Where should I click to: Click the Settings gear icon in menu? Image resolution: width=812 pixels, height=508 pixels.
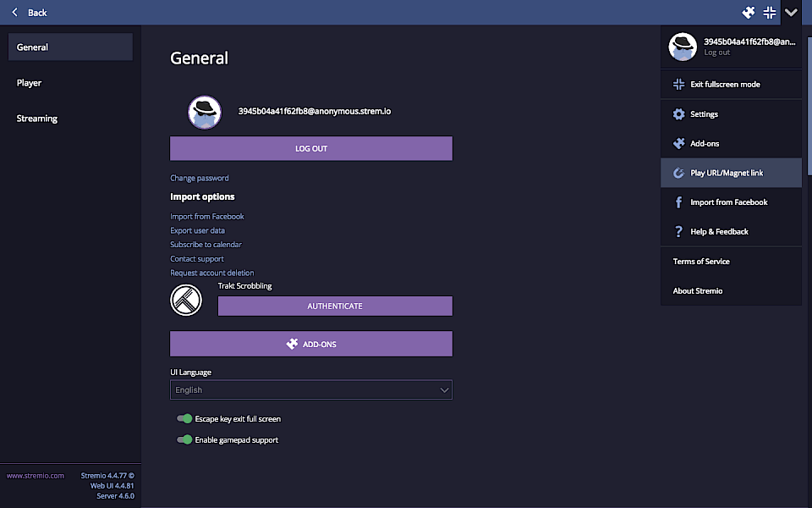click(678, 114)
